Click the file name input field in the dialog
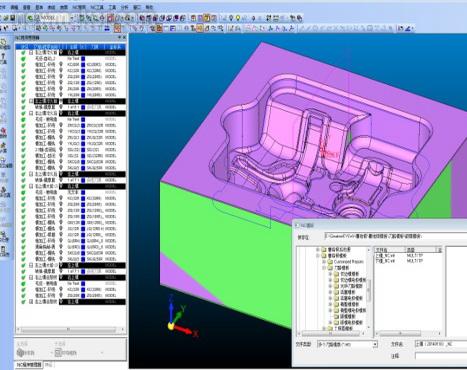Image resolution: width=467 pixels, height=370 pixels. [441, 344]
